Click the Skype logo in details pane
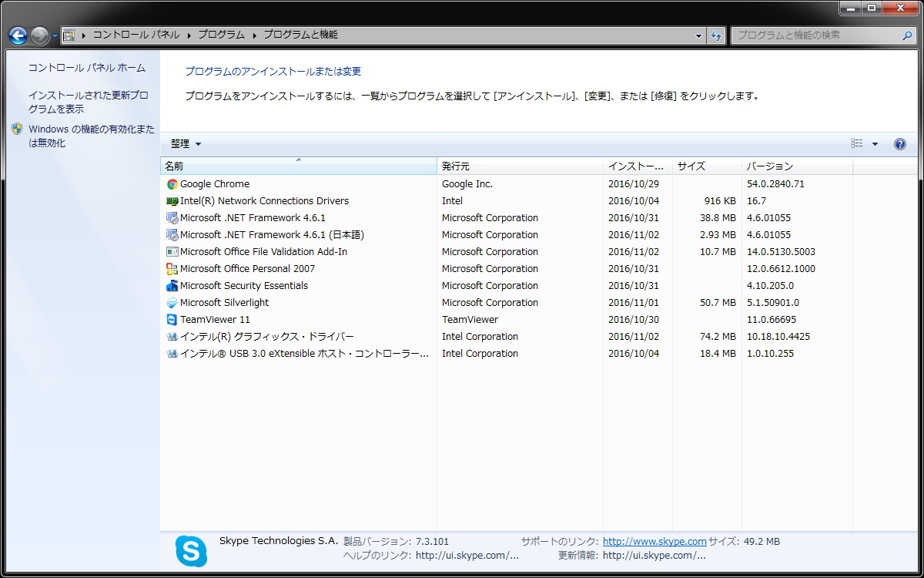This screenshot has height=578, width=924. click(191, 551)
